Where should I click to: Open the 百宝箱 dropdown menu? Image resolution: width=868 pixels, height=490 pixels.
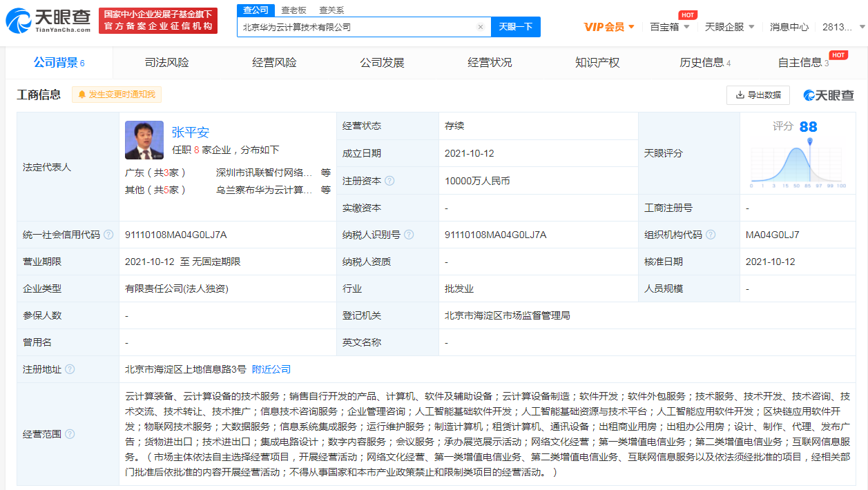[x=669, y=27]
